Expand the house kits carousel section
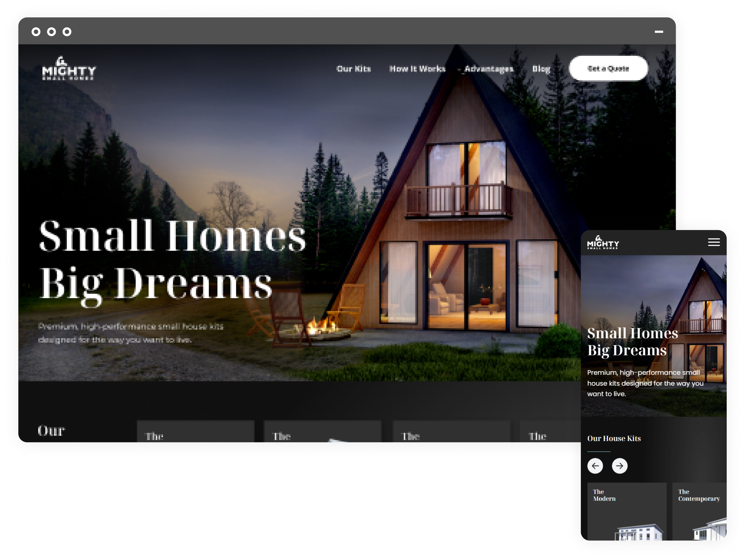Screen dimensions: 745x560 click(x=620, y=465)
